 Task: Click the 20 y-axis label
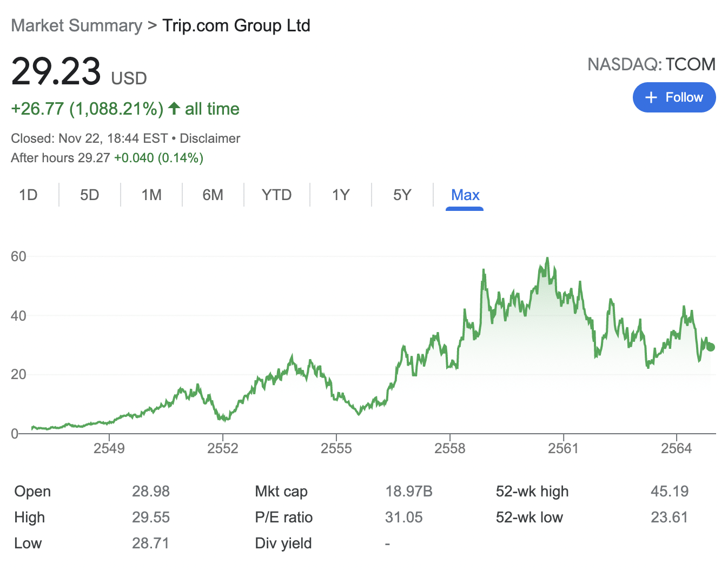18,374
